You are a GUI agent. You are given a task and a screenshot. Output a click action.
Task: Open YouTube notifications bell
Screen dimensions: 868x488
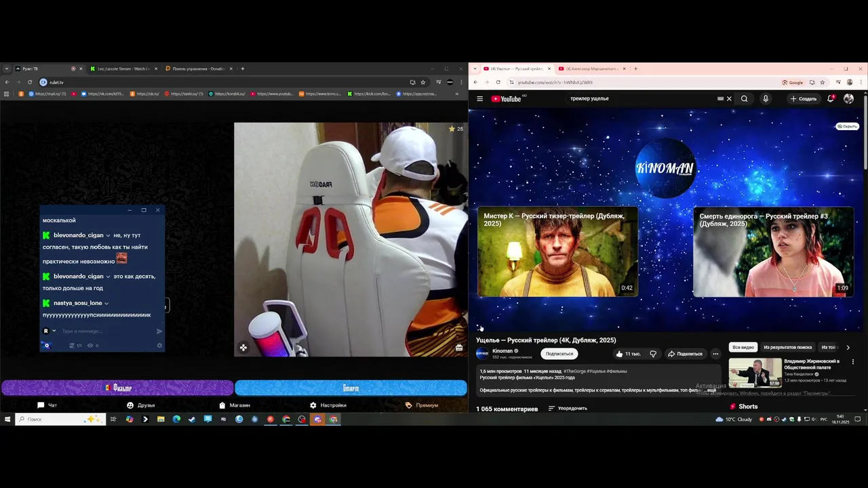tap(831, 99)
